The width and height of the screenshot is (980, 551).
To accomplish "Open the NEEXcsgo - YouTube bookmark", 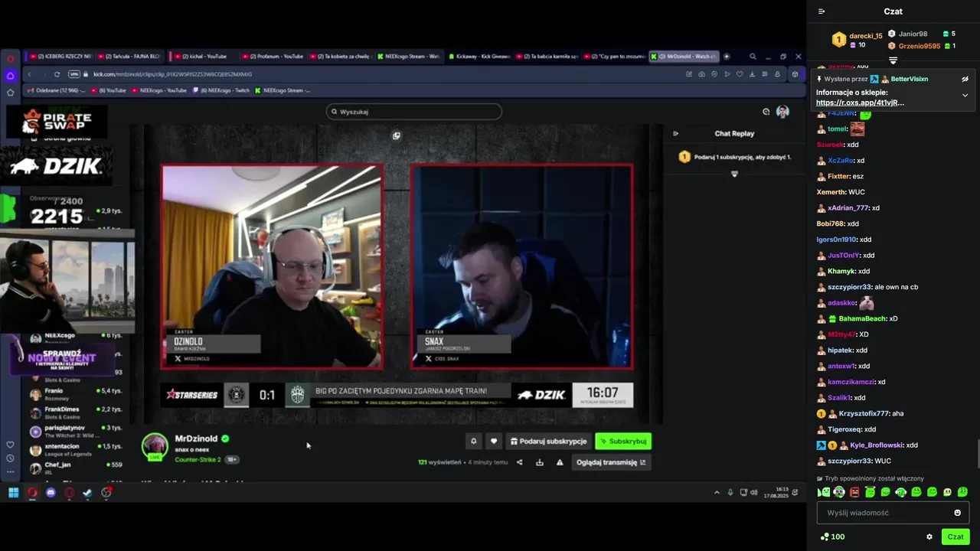I will [159, 90].
